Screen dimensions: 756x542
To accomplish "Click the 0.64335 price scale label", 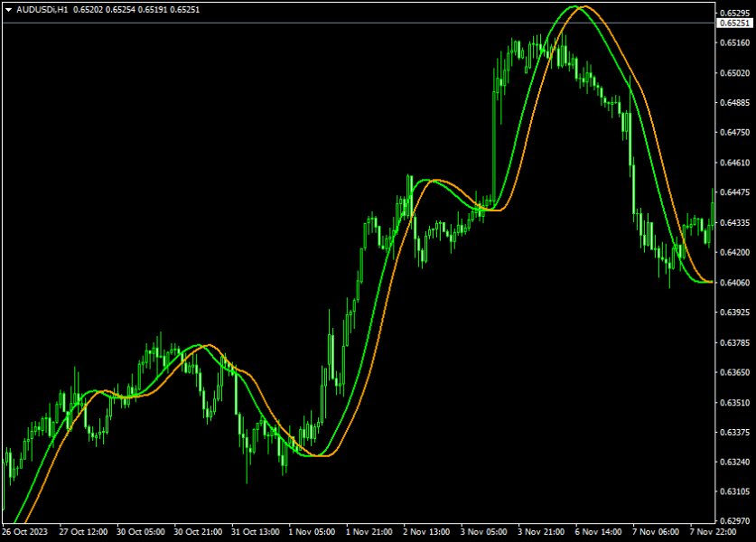I will point(735,223).
